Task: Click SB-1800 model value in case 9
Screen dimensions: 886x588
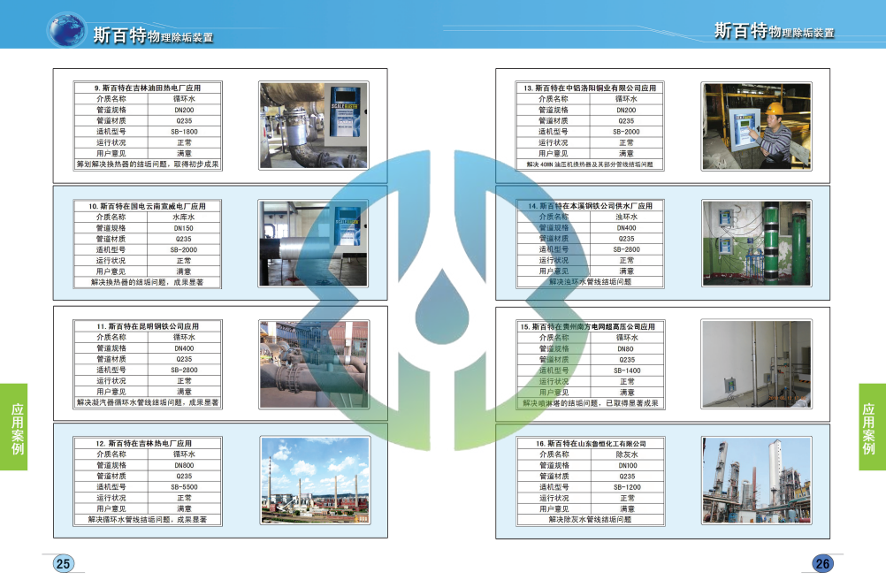Action: pos(184,132)
